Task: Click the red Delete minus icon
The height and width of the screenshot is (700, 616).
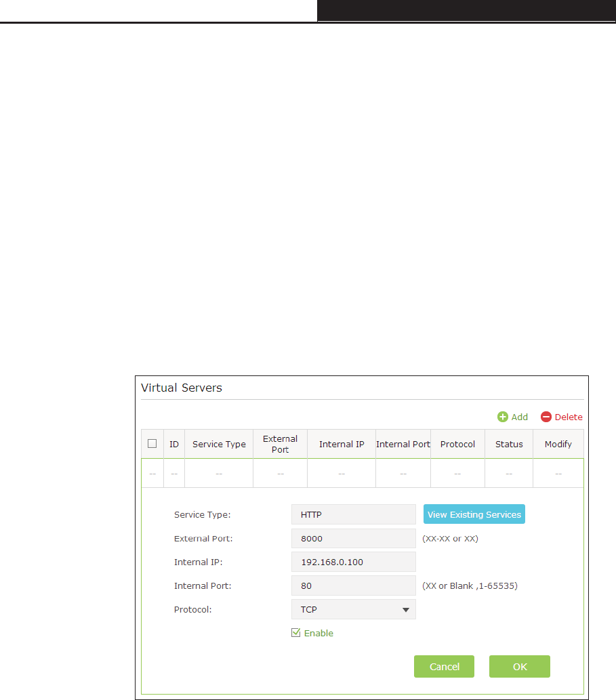Action: pos(546,417)
